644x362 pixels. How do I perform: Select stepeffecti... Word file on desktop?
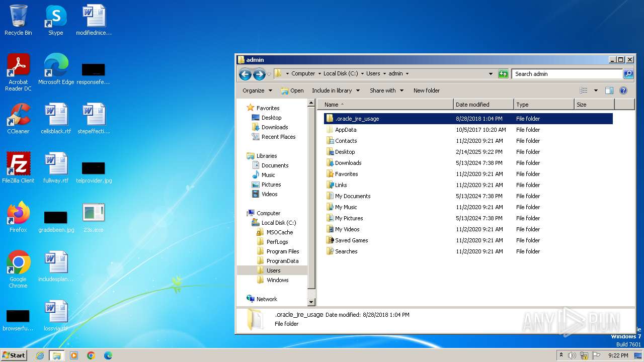click(94, 119)
